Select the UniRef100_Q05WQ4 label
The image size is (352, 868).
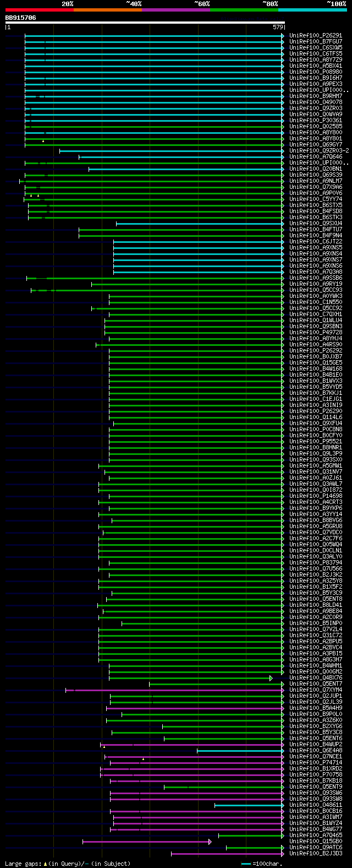point(316,544)
